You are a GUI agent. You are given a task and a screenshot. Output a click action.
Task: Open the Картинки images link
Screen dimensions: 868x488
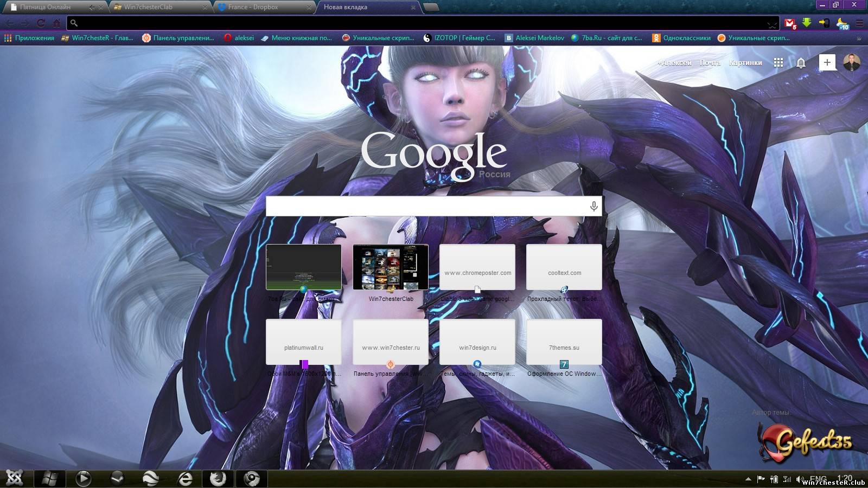[745, 63]
